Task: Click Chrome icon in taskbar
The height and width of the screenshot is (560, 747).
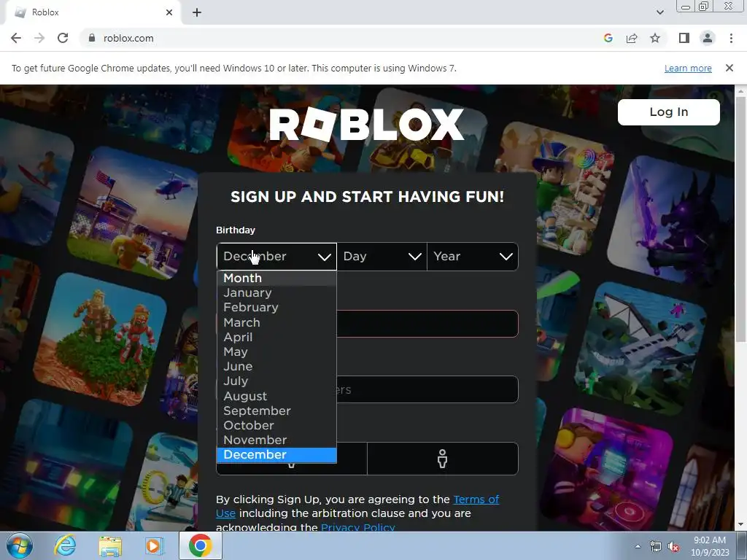Action: [x=200, y=546]
